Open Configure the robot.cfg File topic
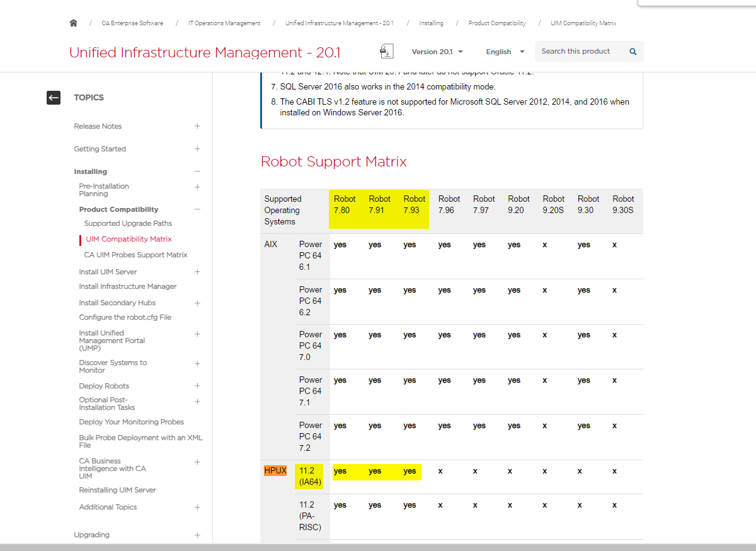This screenshot has height=551, width=756. tap(125, 317)
